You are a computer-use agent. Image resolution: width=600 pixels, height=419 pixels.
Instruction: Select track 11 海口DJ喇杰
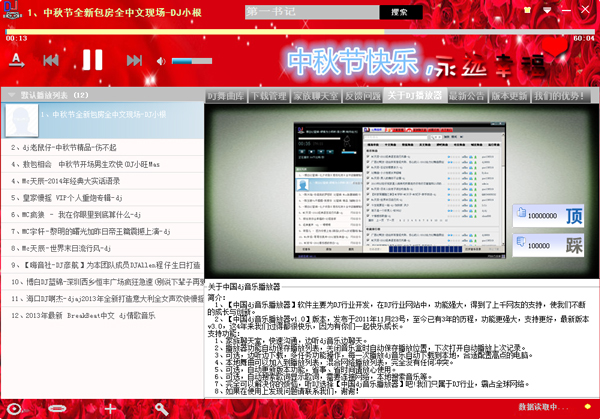(x=102, y=299)
